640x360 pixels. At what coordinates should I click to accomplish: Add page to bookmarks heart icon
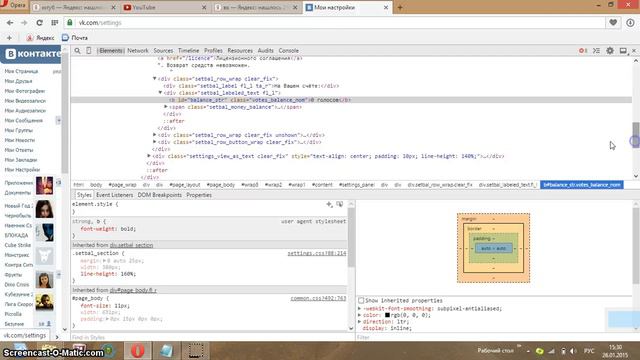click(x=613, y=22)
